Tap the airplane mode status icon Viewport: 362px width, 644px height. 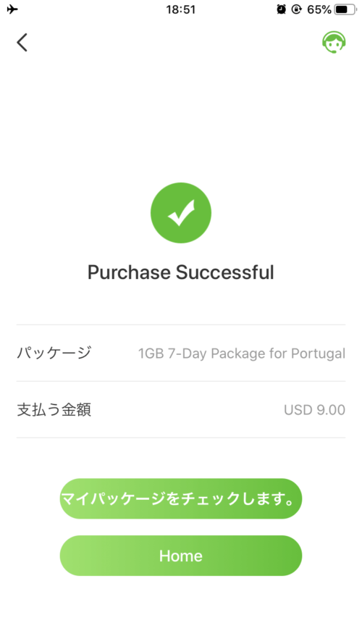(13, 9)
